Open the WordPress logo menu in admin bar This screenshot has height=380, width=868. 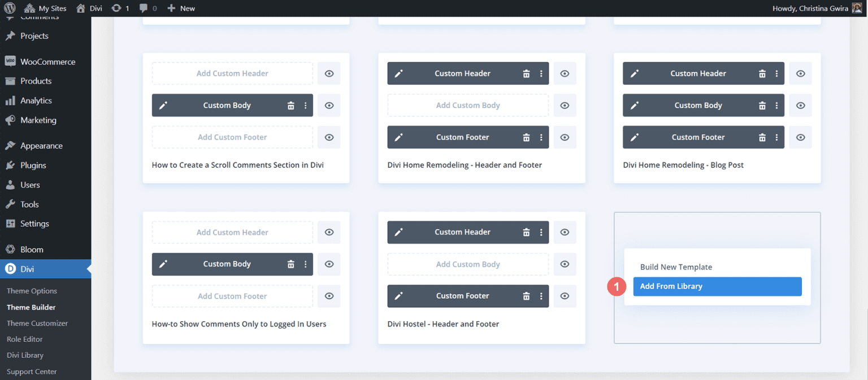pos(10,8)
